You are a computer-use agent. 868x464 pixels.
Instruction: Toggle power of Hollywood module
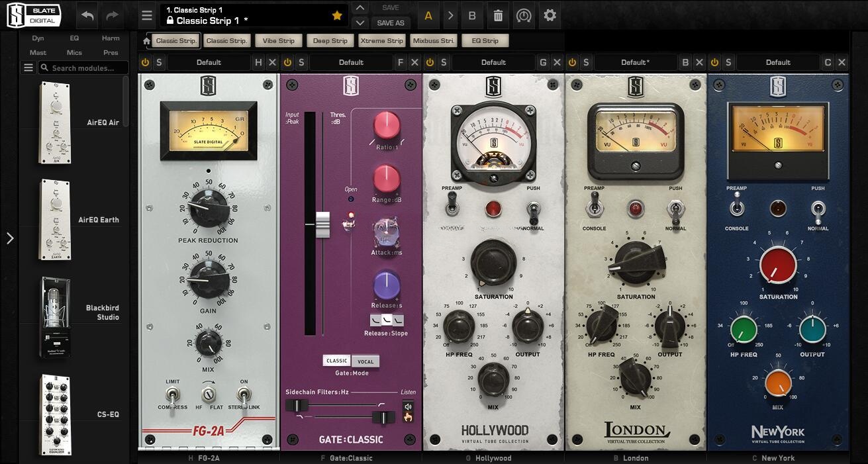pos(430,62)
